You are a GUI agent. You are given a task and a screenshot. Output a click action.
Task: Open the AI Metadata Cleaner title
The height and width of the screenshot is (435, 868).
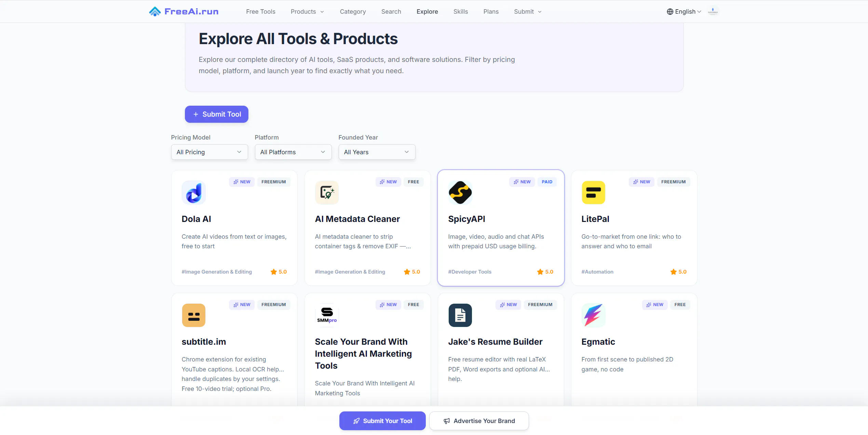(x=357, y=219)
